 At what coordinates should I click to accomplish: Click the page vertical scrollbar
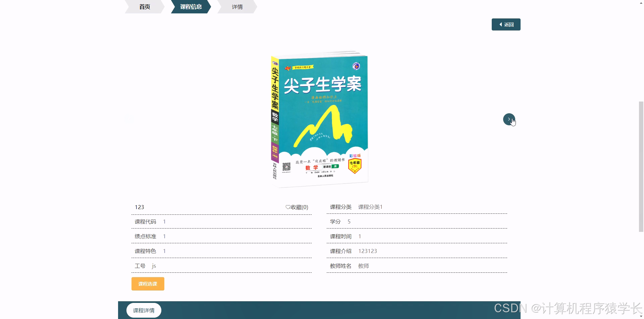[641, 166]
